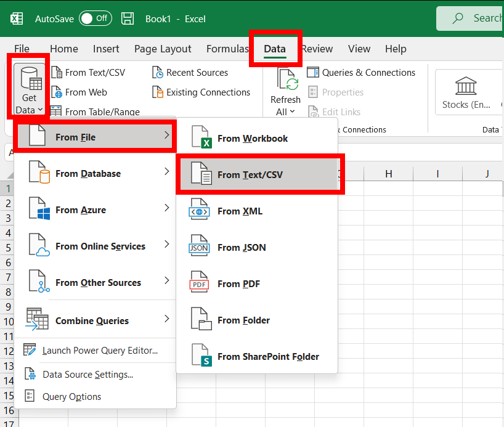Open the View tab

pos(359,49)
